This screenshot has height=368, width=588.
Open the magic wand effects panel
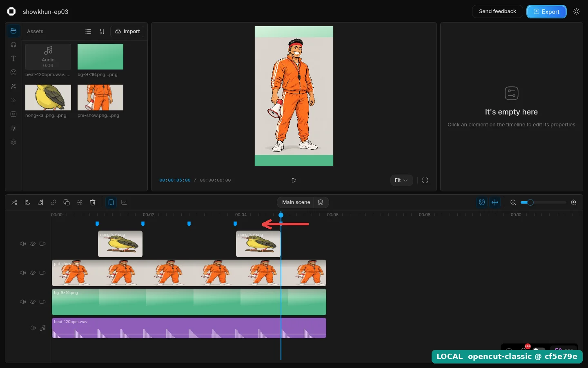tap(13, 86)
